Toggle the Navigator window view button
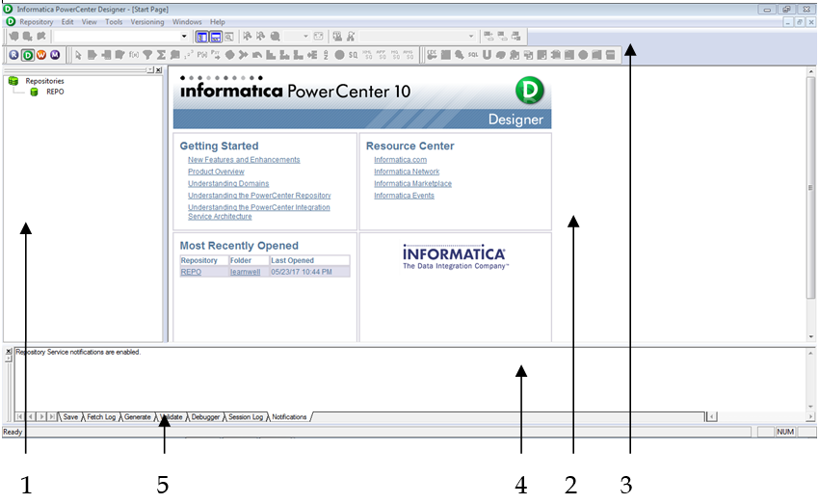819x504 pixels. point(201,37)
